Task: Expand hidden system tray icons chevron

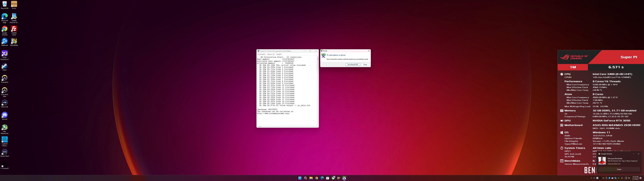Action: pyautogui.click(x=591, y=178)
